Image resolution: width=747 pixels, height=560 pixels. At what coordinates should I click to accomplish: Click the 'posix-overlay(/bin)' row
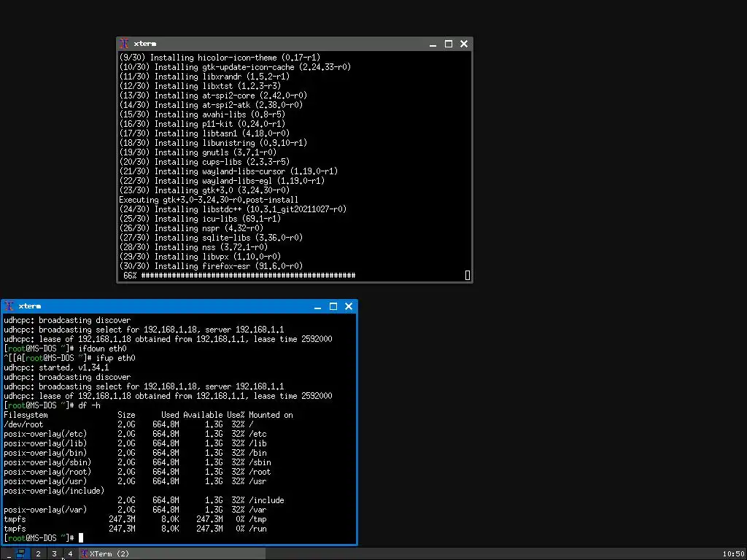pyautogui.click(x=135, y=454)
